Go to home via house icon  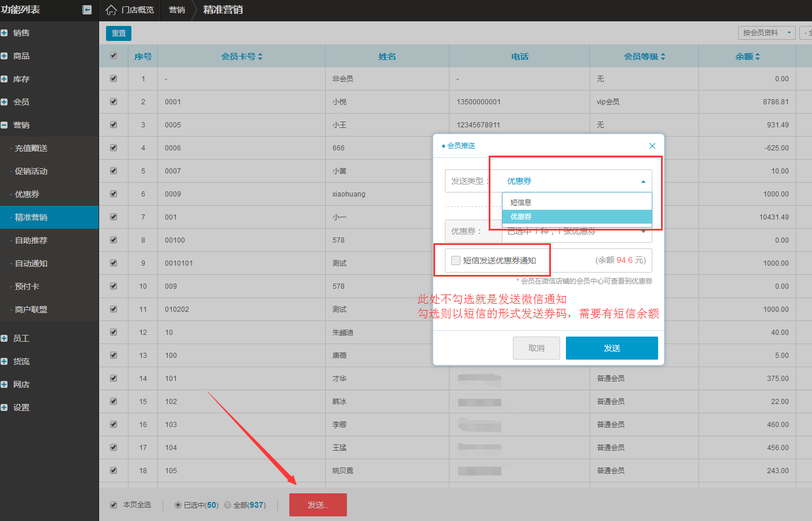coord(111,10)
